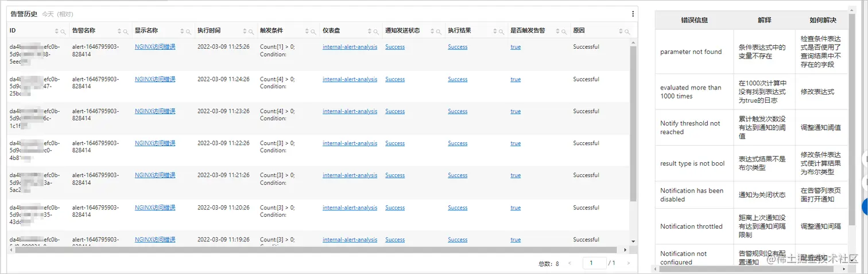
Task: Select 调整通知阈值 solution cell
Action: pos(820,127)
